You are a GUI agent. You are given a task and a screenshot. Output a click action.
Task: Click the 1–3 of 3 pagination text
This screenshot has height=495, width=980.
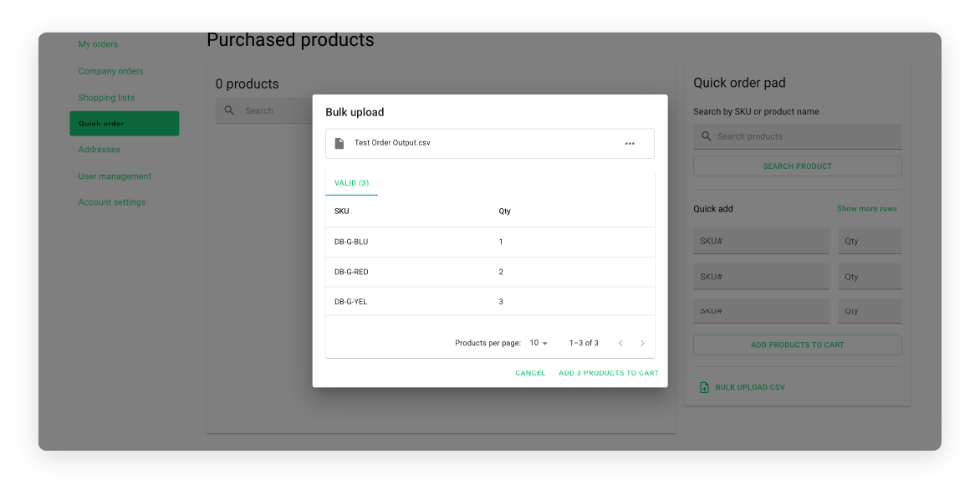(x=584, y=343)
